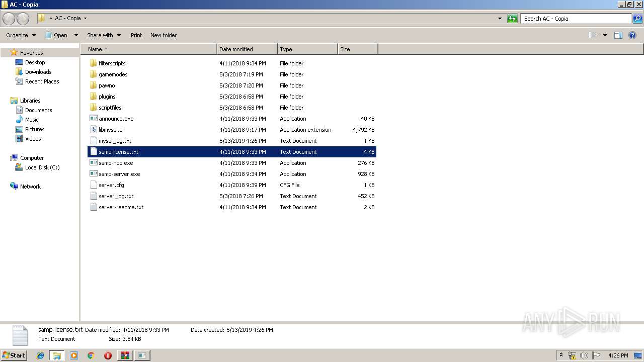The height and width of the screenshot is (362, 644).
Task: Click the New folder button
Action: [x=164, y=35]
